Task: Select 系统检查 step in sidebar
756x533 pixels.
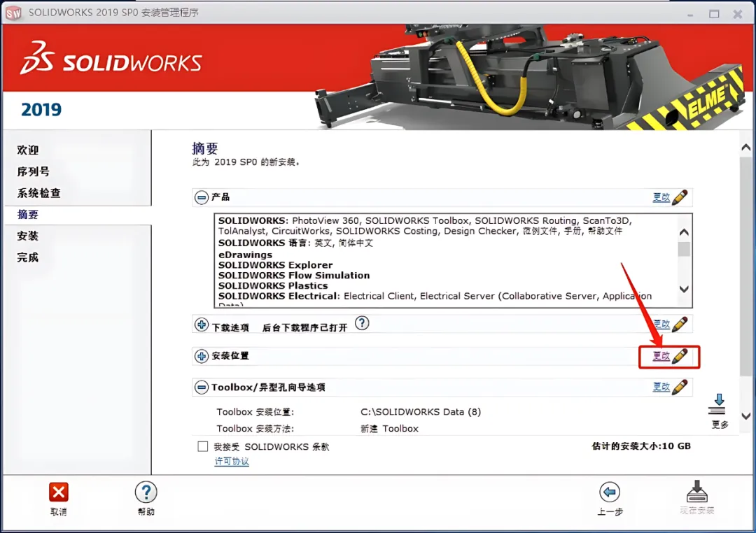Action: [38, 193]
